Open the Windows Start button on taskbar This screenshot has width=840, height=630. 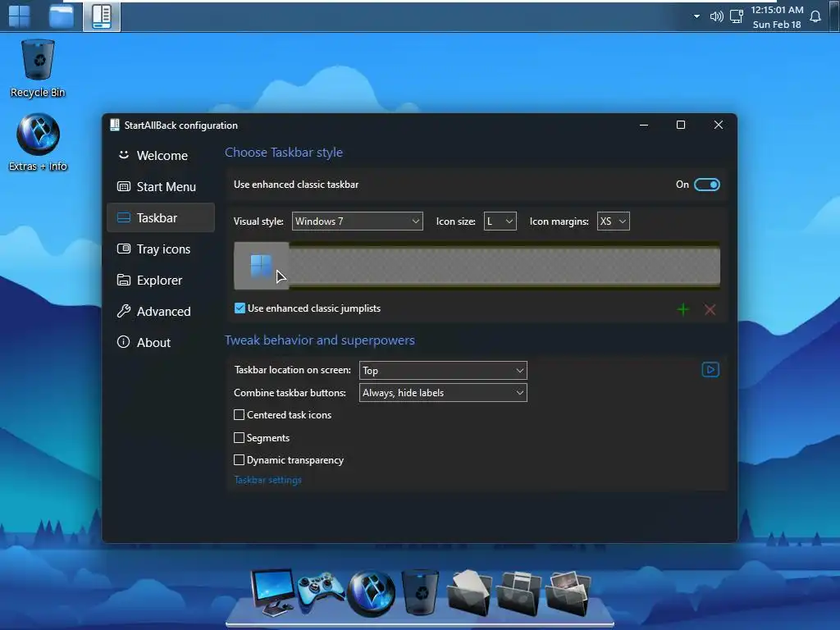click(x=20, y=16)
